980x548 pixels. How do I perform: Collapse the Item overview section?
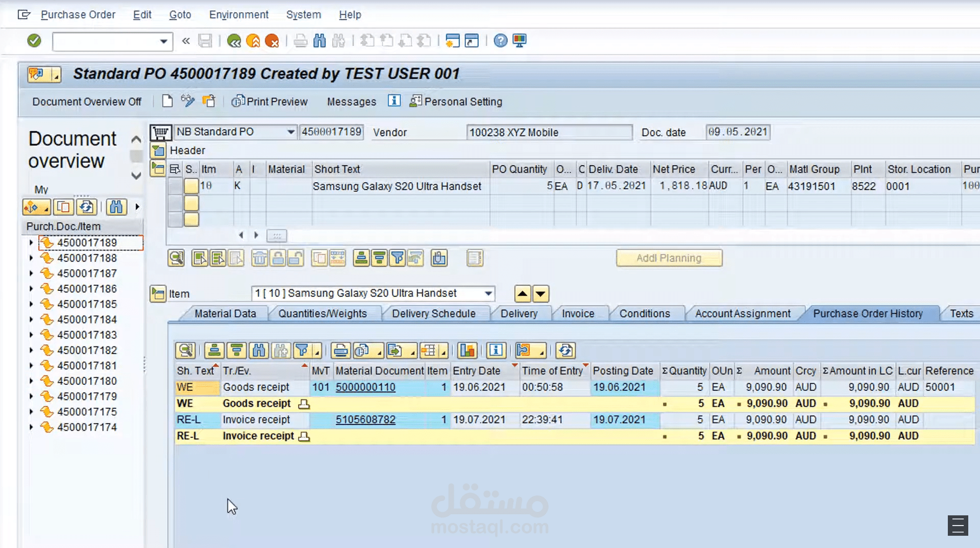tap(158, 168)
